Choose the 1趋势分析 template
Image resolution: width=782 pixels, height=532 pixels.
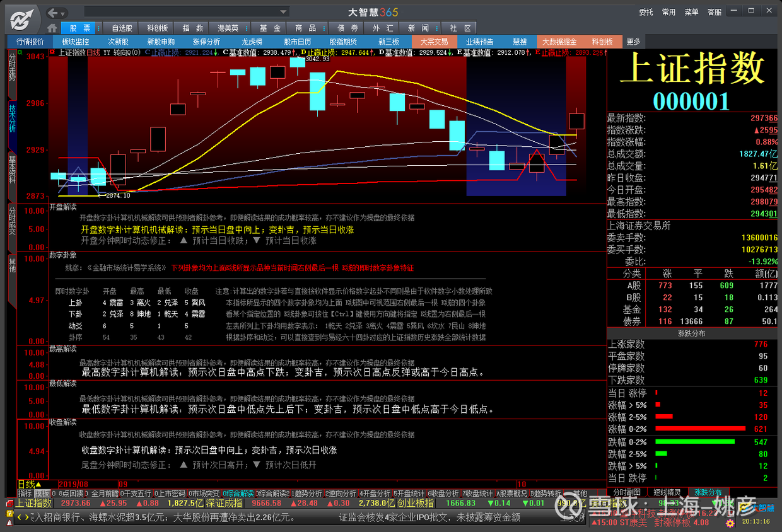point(306,494)
